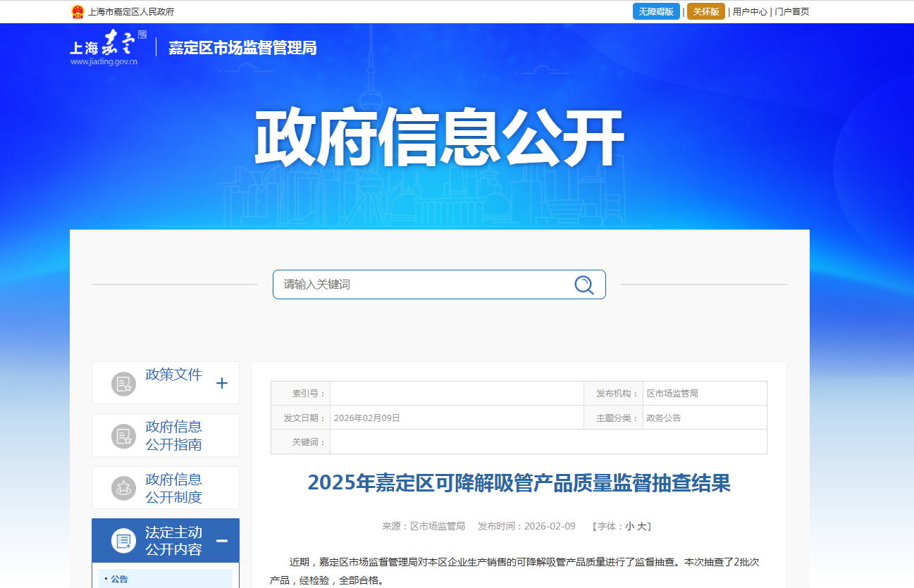Collapse 法定主动公开内容 with the minus sign
The image size is (914, 588).
222,541
